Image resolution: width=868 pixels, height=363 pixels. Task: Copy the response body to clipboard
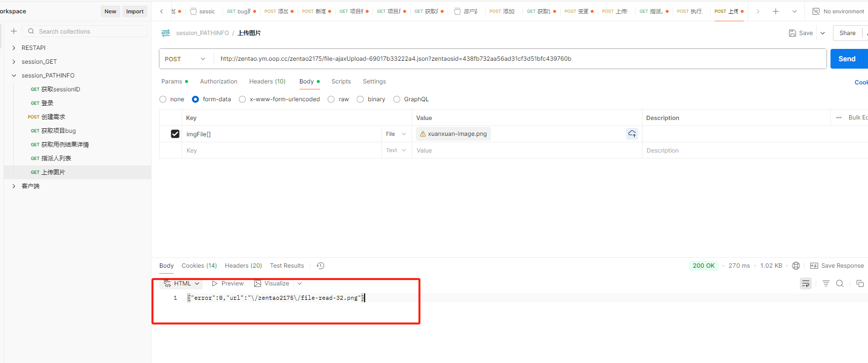[x=860, y=283]
